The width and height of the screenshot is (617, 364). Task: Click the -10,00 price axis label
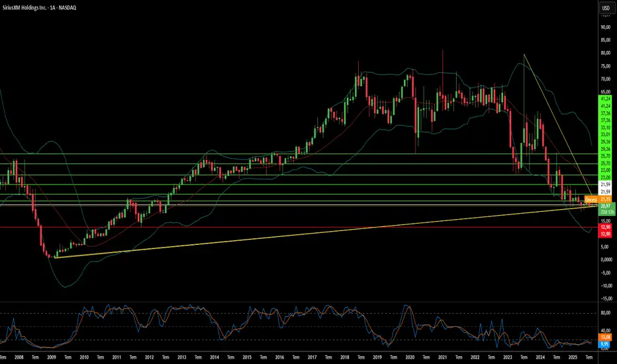pos(606,286)
